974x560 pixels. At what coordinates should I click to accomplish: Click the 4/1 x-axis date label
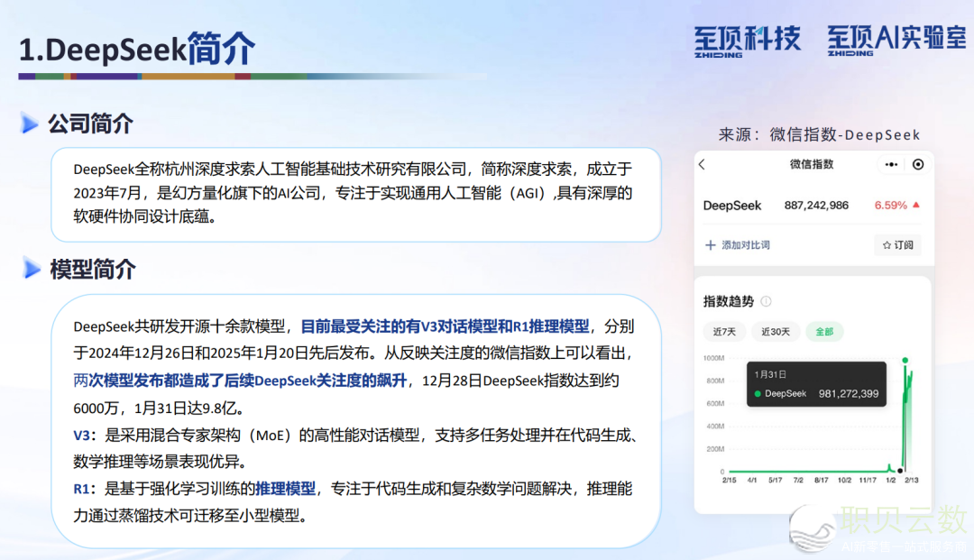pos(752,480)
